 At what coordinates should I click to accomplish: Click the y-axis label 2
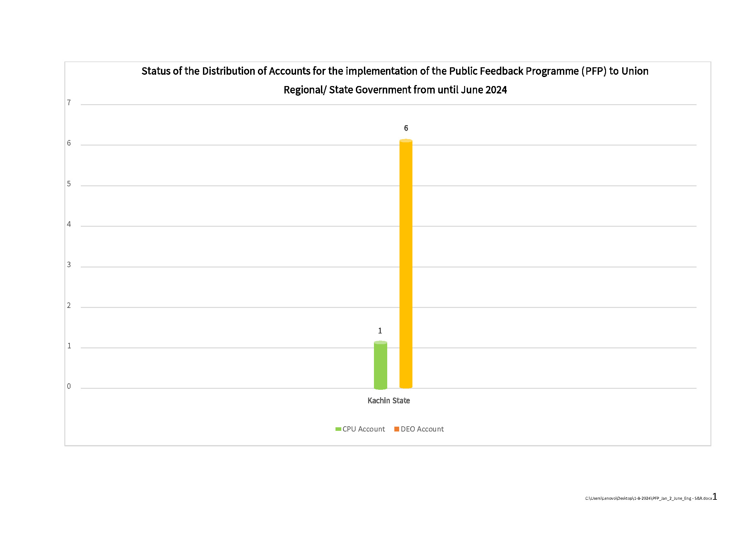(x=69, y=305)
